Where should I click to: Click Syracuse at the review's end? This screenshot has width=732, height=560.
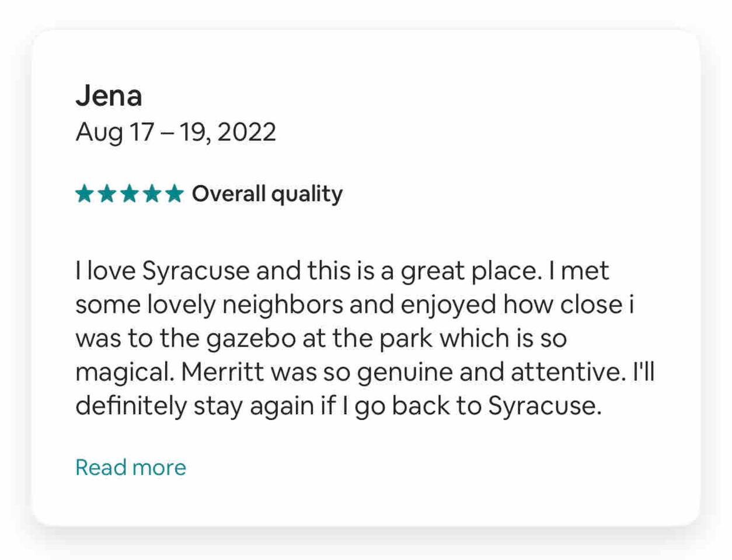[x=544, y=406]
